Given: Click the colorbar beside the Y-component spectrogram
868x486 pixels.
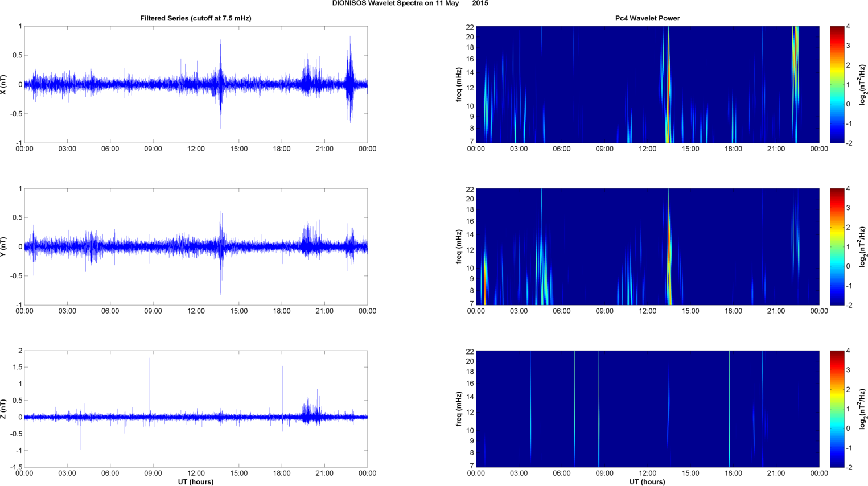Looking at the screenshot, I should tap(837, 246).
